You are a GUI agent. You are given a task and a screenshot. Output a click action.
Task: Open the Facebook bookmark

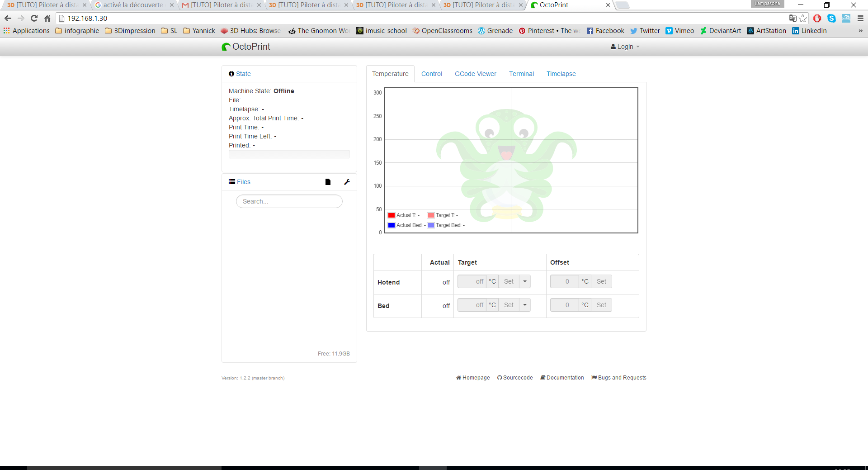point(605,31)
